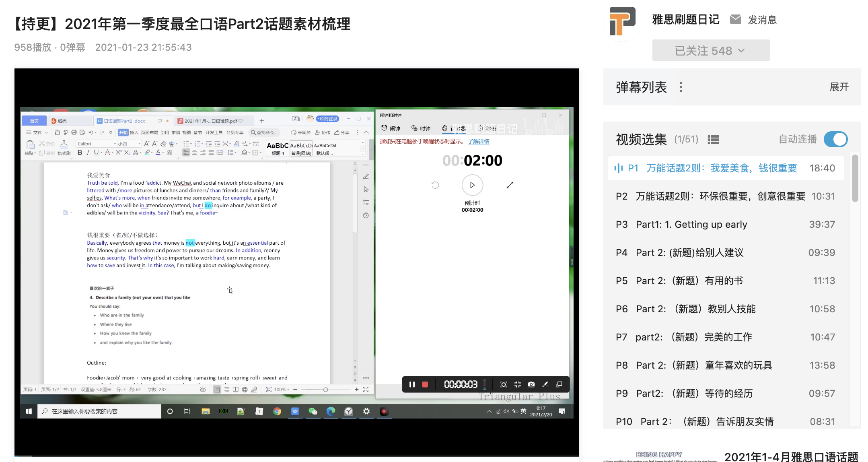This screenshot has width=868, height=462.
Task: Click 展开 to expand danmaku list
Action: (x=839, y=87)
